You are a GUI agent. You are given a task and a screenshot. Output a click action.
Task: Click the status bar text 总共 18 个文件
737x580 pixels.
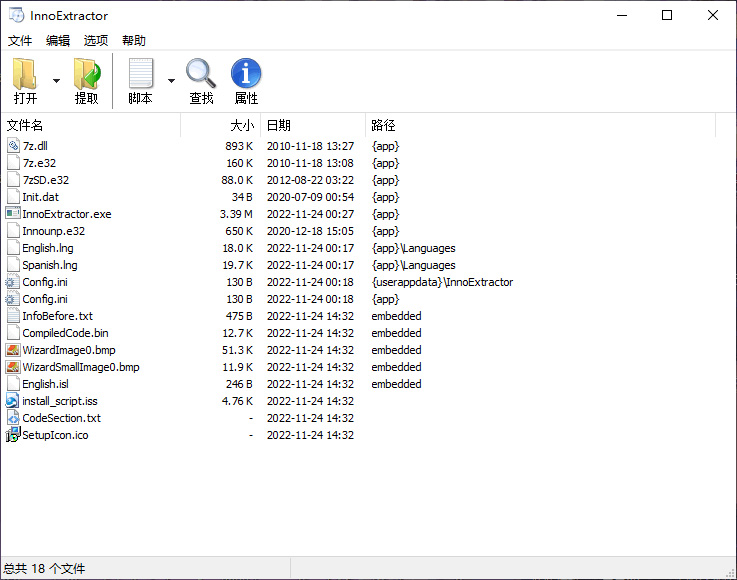click(x=44, y=569)
